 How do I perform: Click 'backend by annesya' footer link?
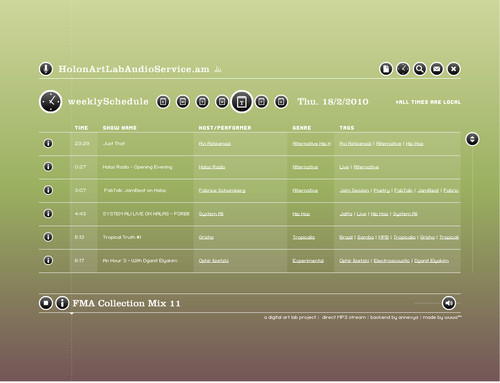coord(394,317)
